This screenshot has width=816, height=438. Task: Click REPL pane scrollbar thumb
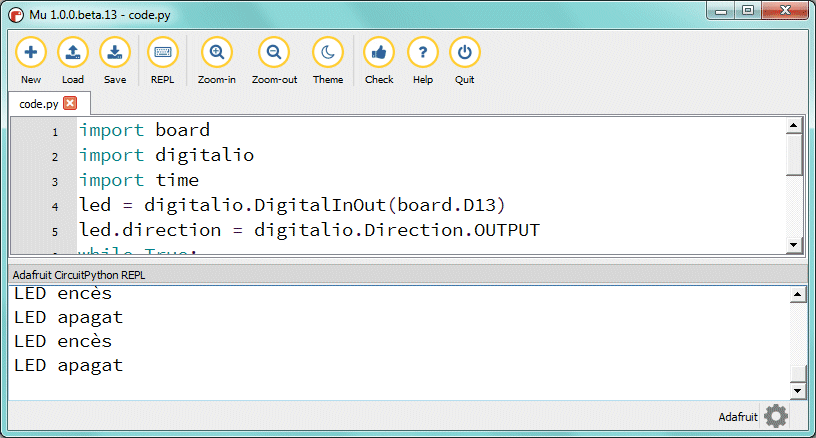coord(798,374)
